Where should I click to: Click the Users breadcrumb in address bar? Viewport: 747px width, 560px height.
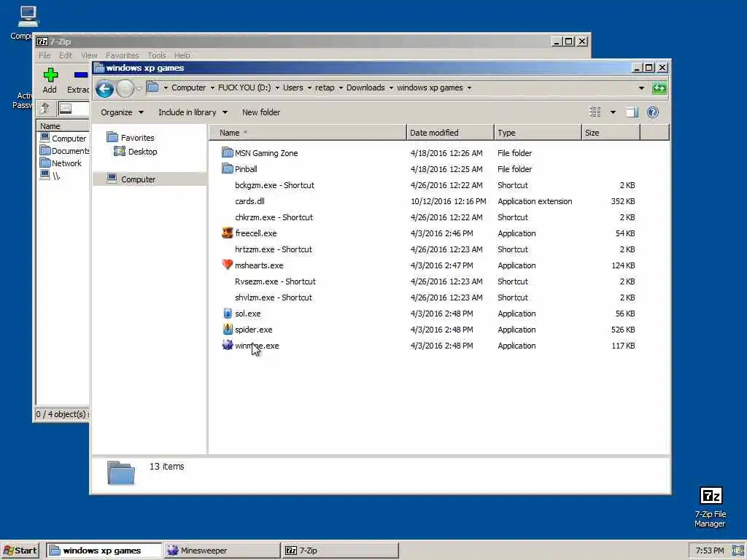tap(293, 87)
